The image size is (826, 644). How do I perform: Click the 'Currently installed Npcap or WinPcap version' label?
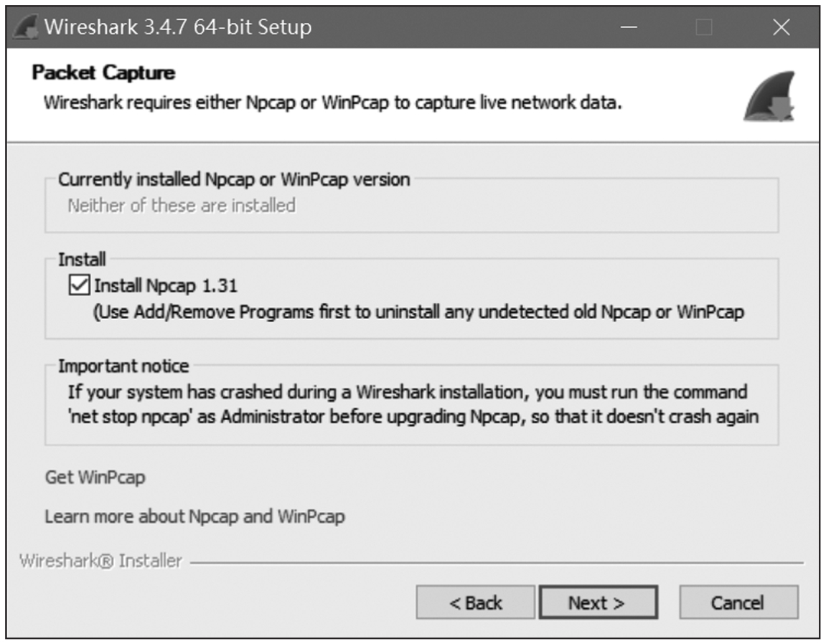[234, 179]
